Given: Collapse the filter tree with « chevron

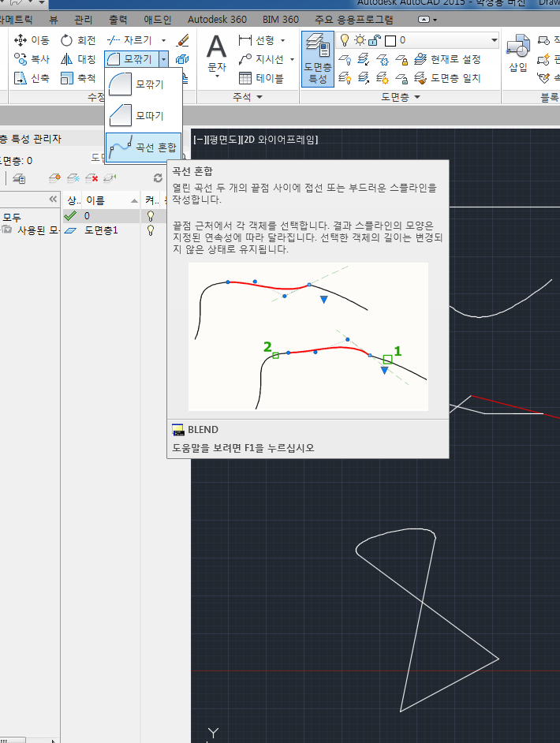Looking at the screenshot, I should coord(53,199).
